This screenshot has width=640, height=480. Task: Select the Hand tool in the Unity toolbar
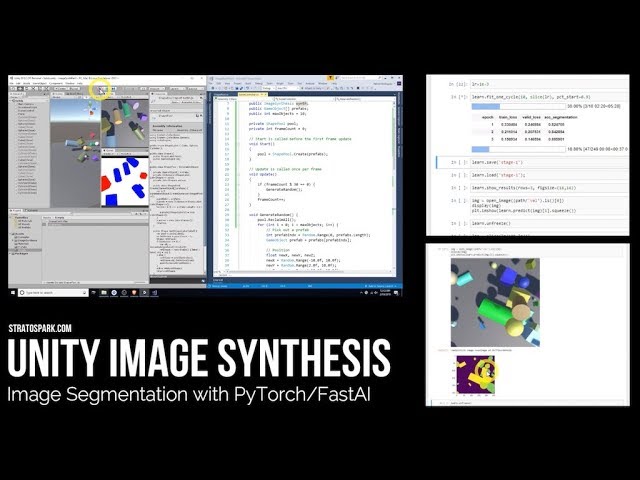tap(13, 89)
